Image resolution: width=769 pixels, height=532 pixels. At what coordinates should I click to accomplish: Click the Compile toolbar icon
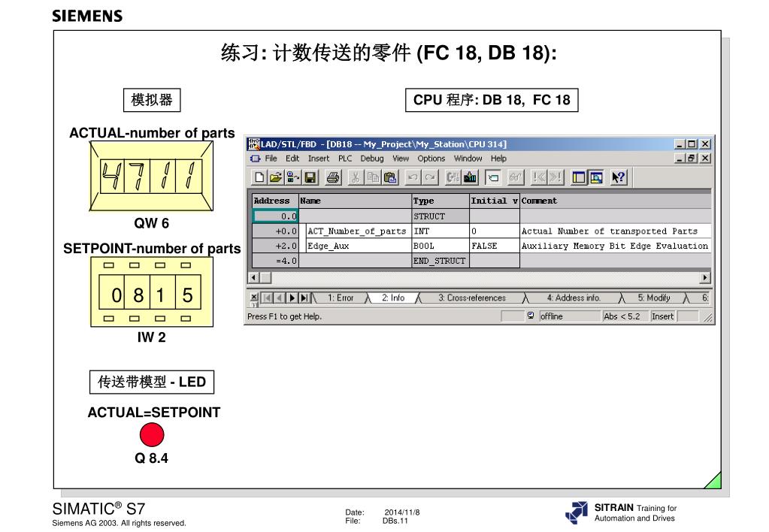[x=453, y=177]
